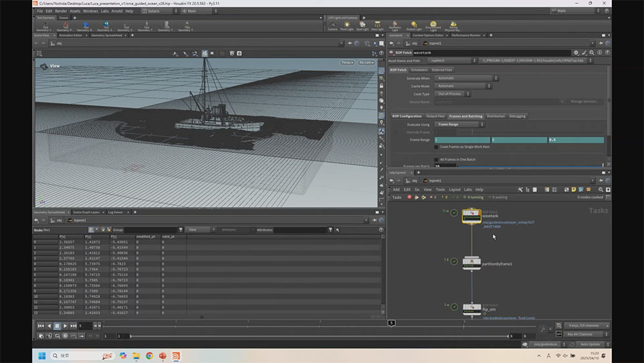Click the Area Light shelf tool
Image resolution: width=644 pixels, height=363 pixels.
click(x=377, y=26)
